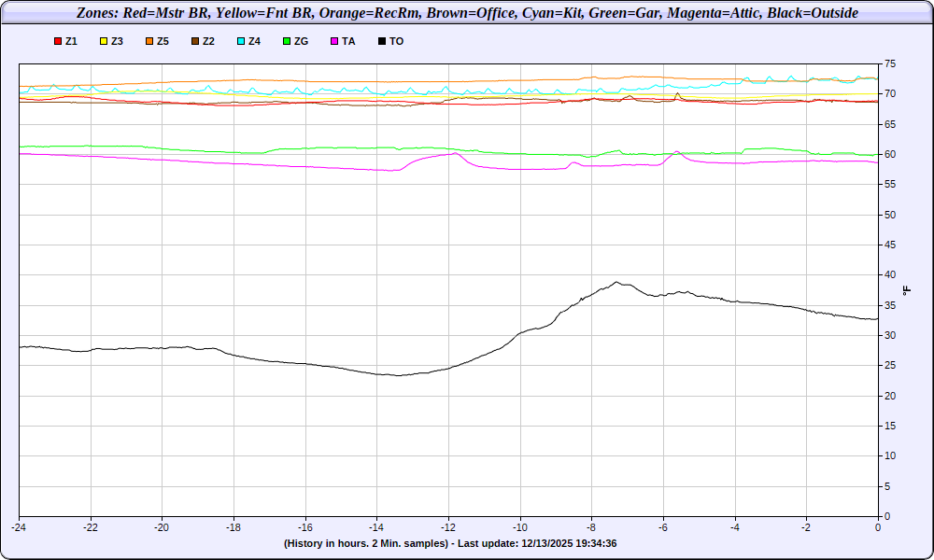
Task: Click the -24 hour x-axis label
Action: (19, 528)
